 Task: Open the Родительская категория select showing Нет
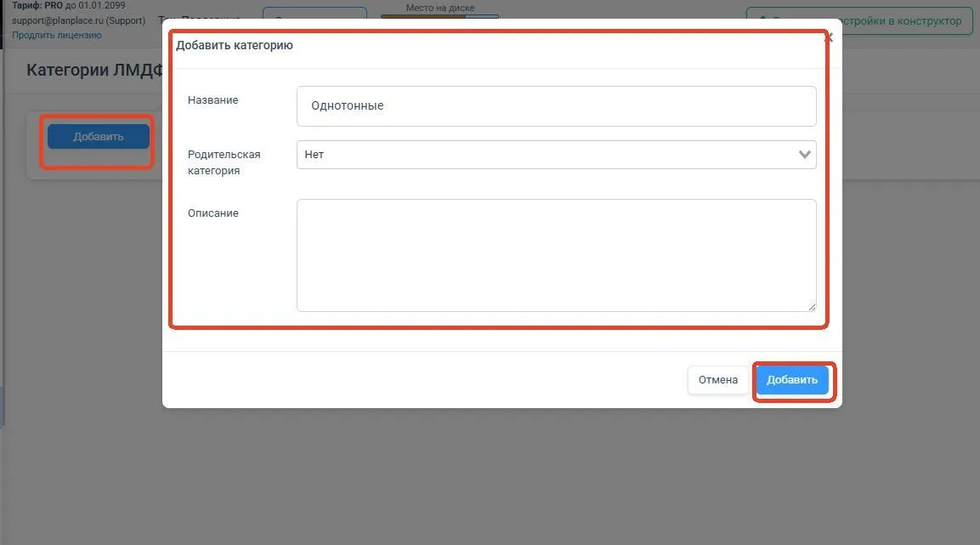(x=556, y=155)
